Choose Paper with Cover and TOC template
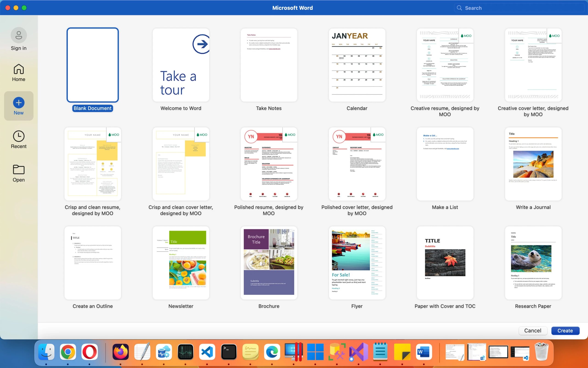The height and width of the screenshot is (368, 588). coord(445,263)
